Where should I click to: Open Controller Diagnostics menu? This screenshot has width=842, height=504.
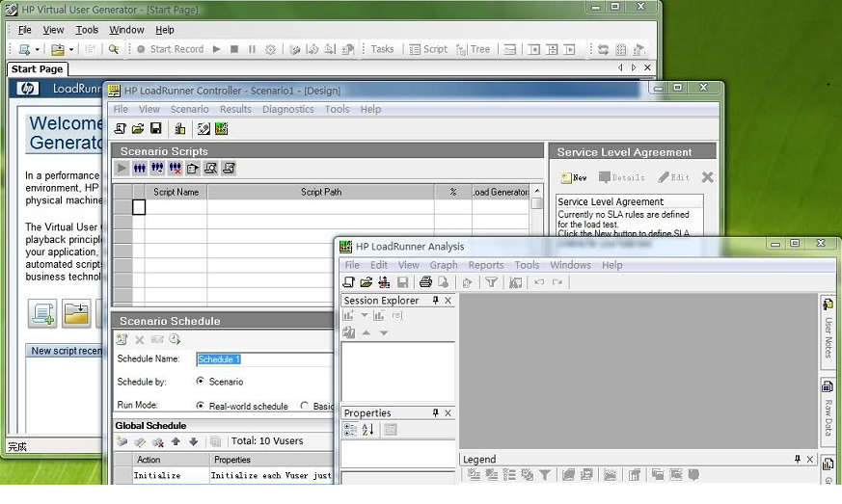tap(287, 109)
